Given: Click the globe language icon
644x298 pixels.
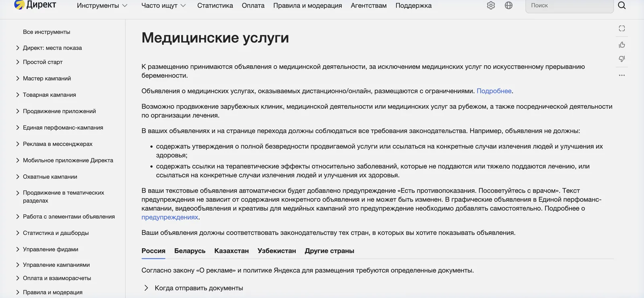Looking at the screenshot, I should (x=509, y=5).
